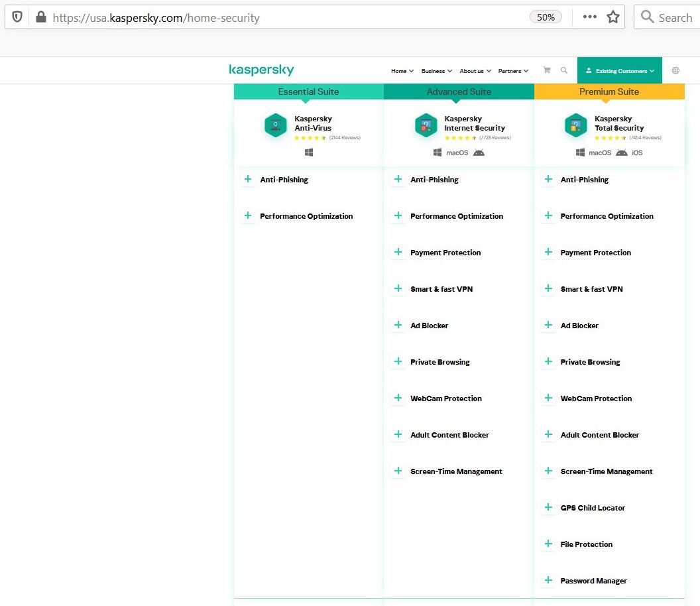
Task: Click the padlock site security icon
Action: point(40,17)
